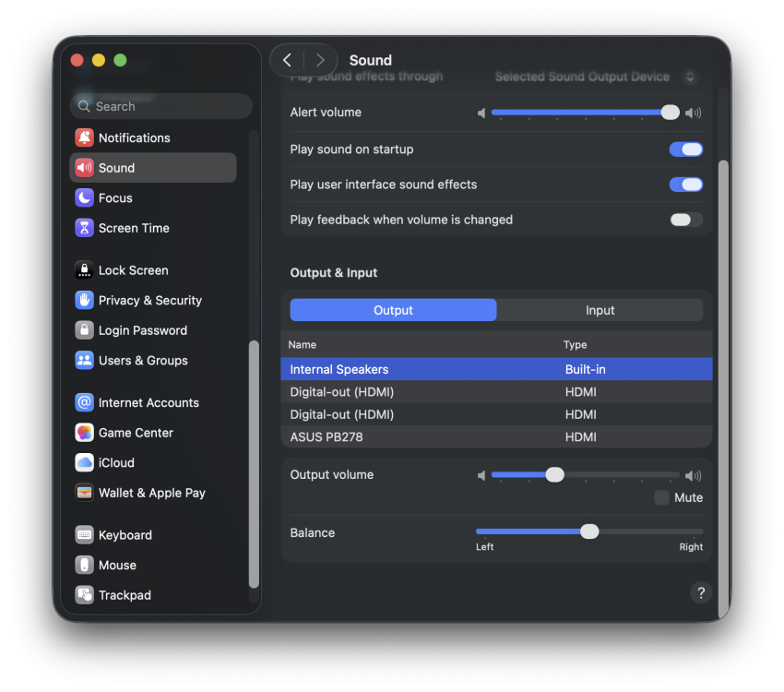The height and width of the screenshot is (692, 784).
Task: Open Screen Time hourglass icon
Action: [x=84, y=228]
